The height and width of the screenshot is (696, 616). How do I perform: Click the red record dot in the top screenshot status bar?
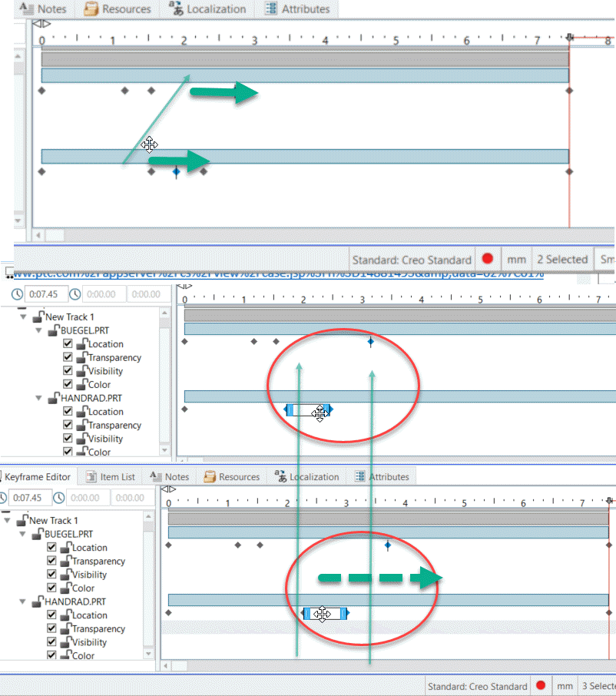point(487,258)
